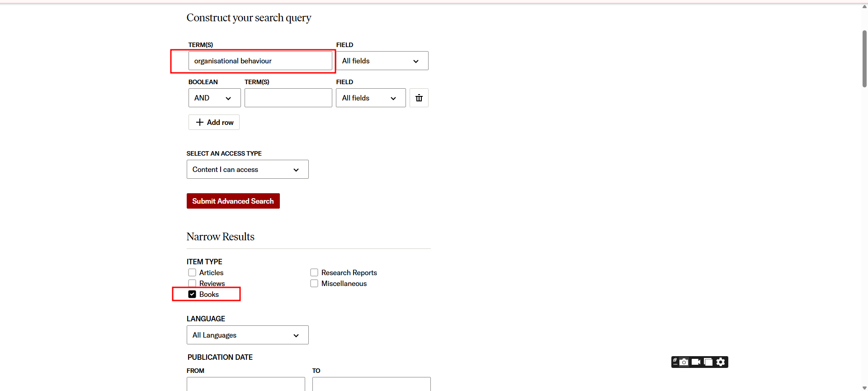This screenshot has height=391, width=868.
Task: Enable the Research Reports checkbox
Action: tap(314, 272)
